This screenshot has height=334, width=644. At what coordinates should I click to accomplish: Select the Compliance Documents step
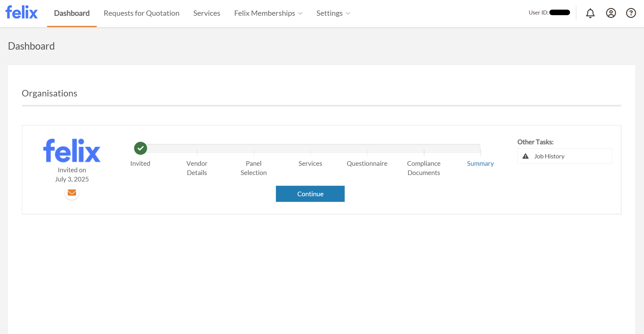[x=423, y=168]
